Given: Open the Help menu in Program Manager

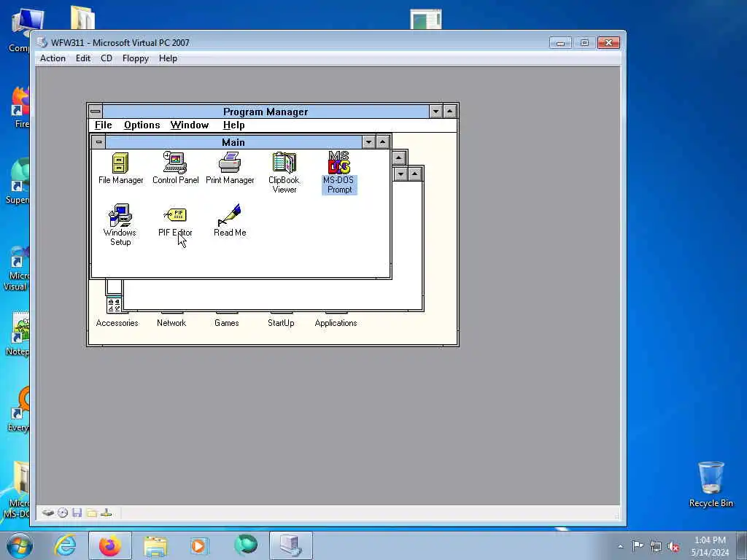Looking at the screenshot, I should tap(234, 125).
